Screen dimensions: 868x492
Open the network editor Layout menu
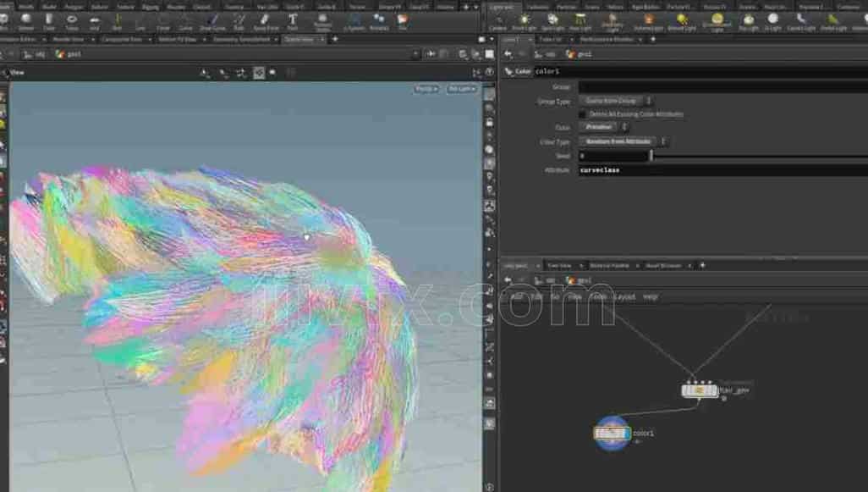(624, 297)
